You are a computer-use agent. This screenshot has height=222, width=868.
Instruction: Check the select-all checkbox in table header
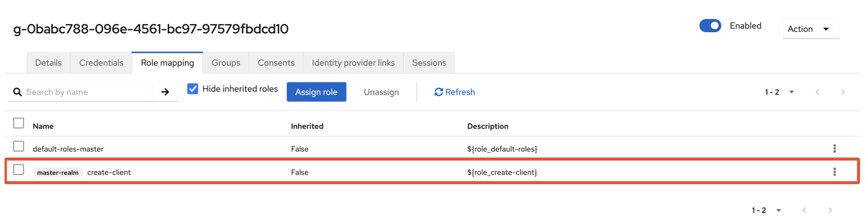point(19,123)
